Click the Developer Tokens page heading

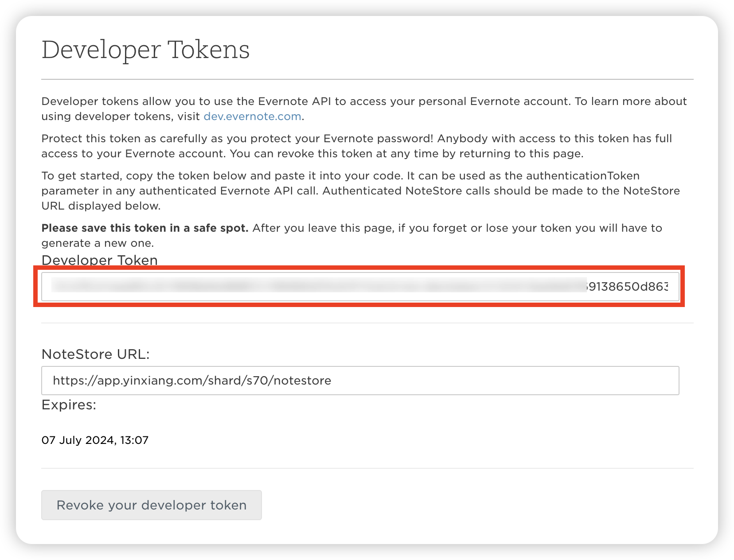tap(145, 49)
